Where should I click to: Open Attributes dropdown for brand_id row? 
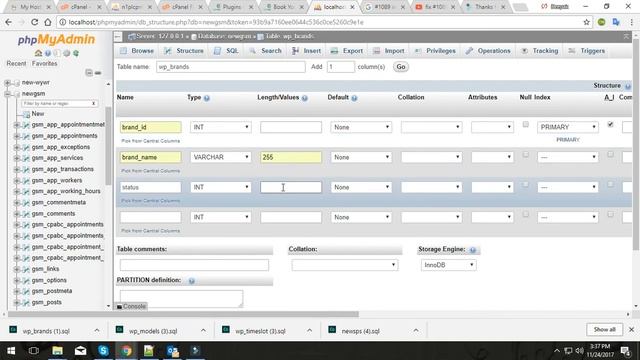pyautogui.click(x=492, y=127)
